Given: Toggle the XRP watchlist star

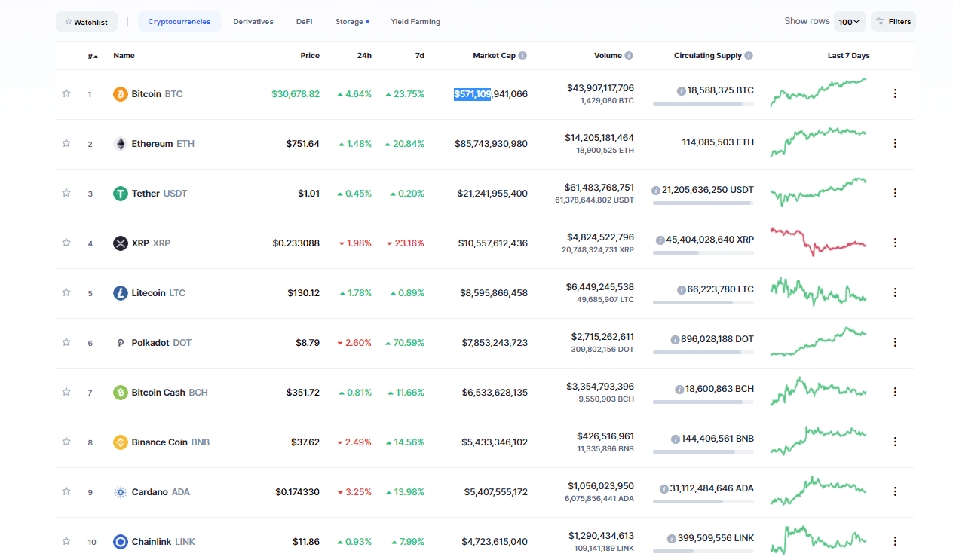Looking at the screenshot, I should tap(66, 243).
